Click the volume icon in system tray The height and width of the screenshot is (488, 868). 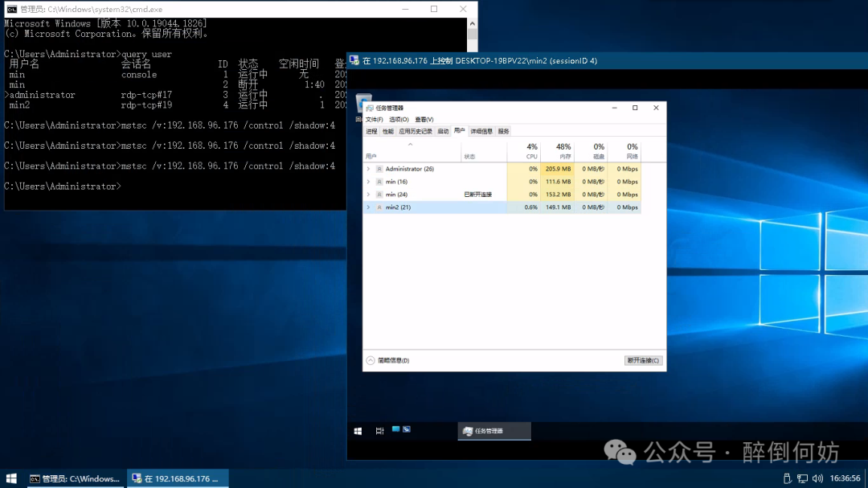pyautogui.click(x=817, y=478)
